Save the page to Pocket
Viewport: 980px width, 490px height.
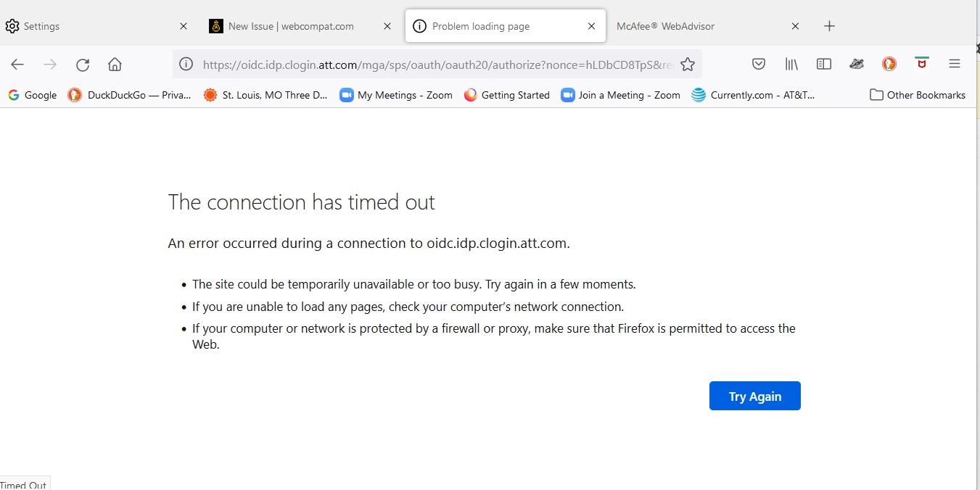click(758, 64)
